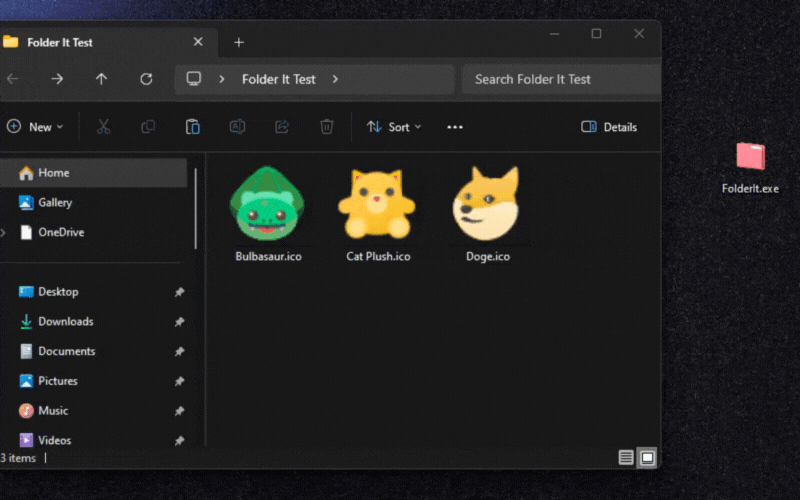Minimize the File Explorer window
The image size is (800, 500).
pos(555,34)
